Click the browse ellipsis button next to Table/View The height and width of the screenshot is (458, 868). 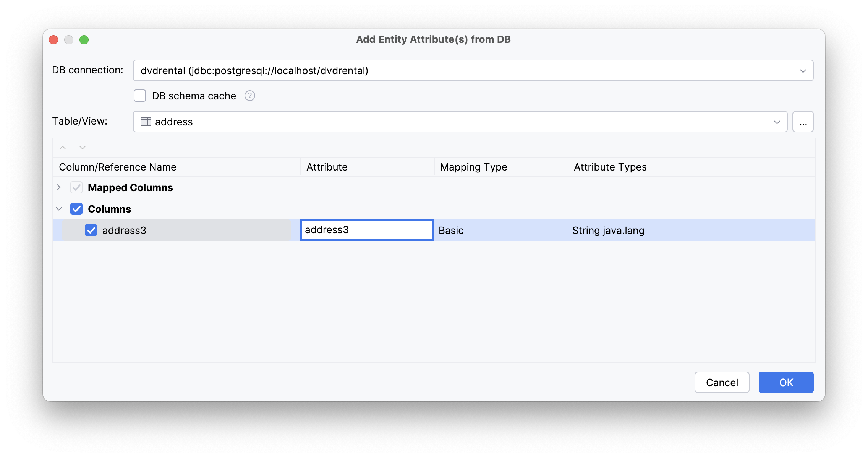[x=803, y=122]
